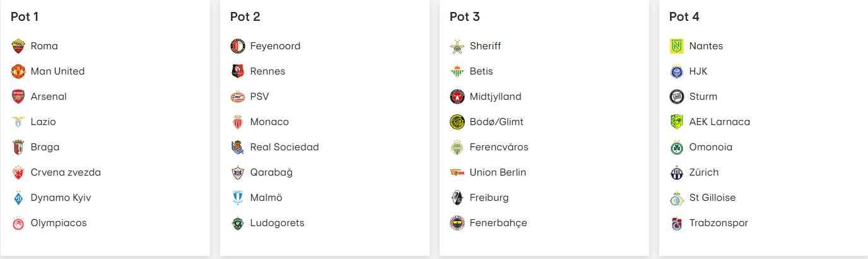Open the Monaco team link

click(x=269, y=122)
